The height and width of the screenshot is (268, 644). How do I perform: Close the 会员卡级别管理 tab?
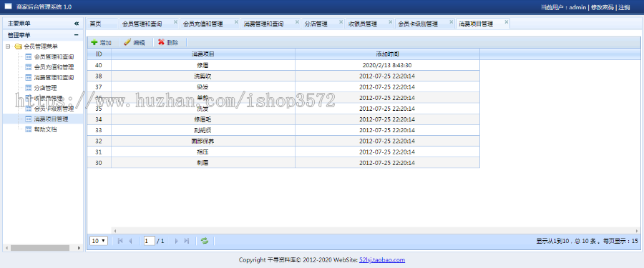click(x=451, y=21)
